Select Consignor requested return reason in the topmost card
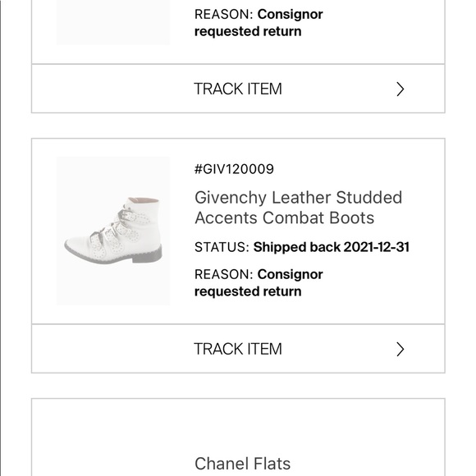Viewport: 476px width, 476px height. [x=259, y=23]
